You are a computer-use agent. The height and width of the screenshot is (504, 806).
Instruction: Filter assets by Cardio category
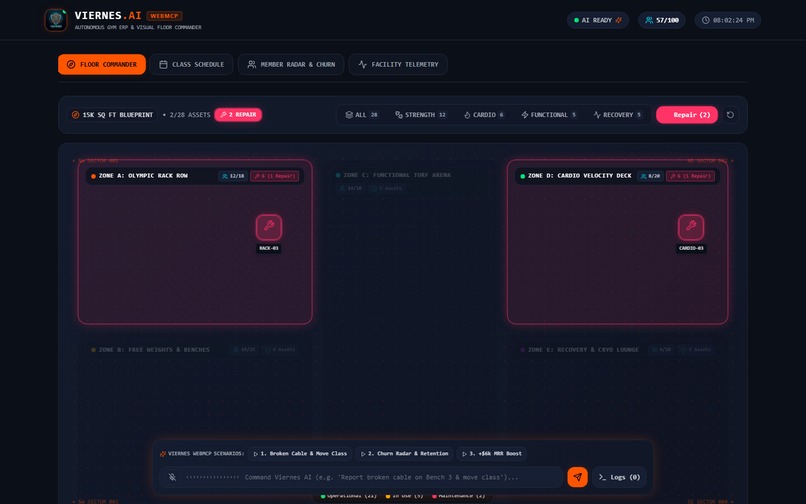click(x=484, y=115)
